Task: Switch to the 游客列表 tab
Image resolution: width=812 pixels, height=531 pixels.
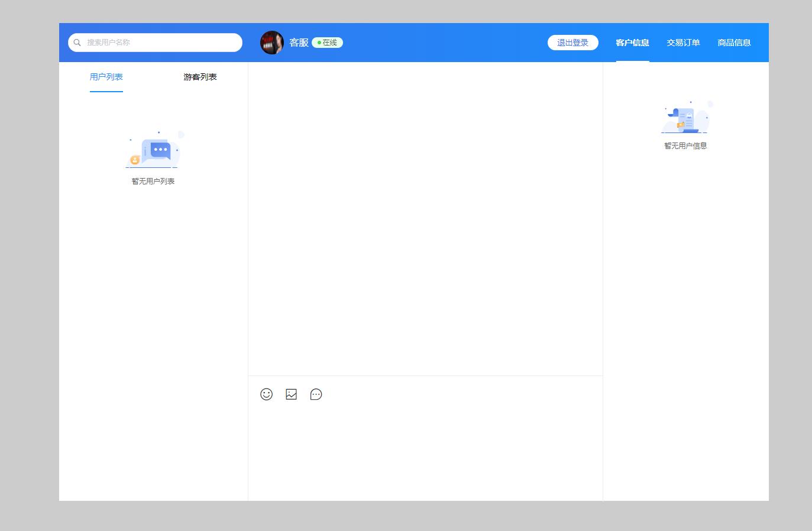Action: 200,77
